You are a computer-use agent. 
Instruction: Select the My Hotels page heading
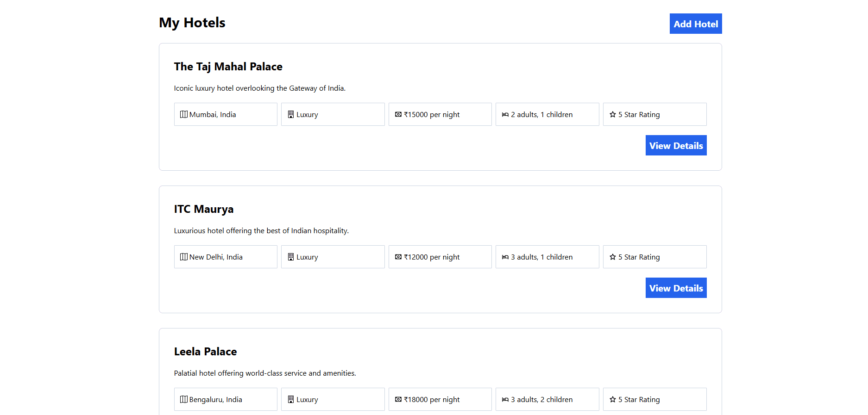coord(192,23)
